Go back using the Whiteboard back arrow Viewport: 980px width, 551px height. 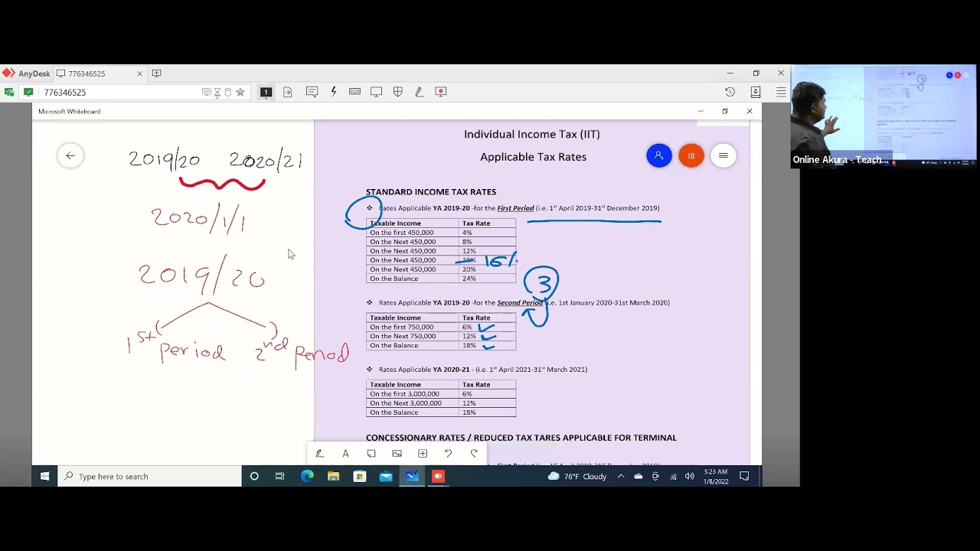pyautogui.click(x=70, y=156)
